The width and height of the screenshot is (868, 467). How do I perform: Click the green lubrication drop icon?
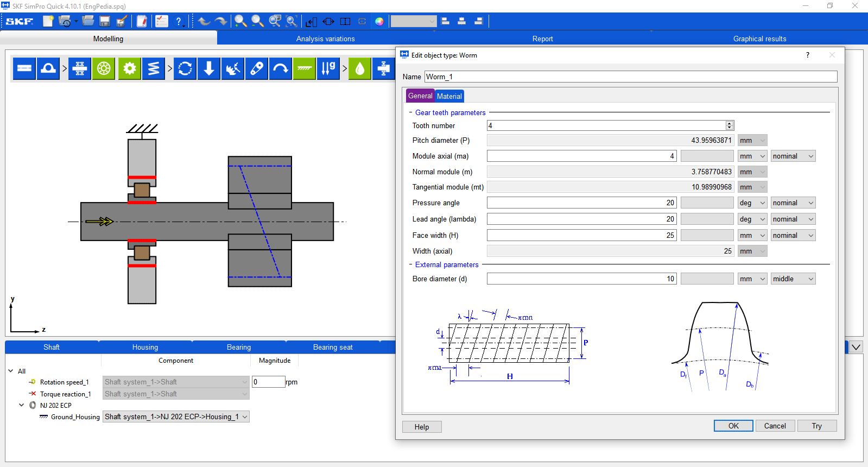[x=360, y=68]
